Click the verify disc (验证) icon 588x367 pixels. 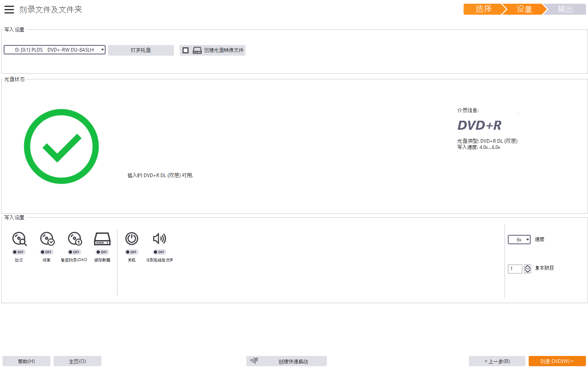(x=19, y=239)
